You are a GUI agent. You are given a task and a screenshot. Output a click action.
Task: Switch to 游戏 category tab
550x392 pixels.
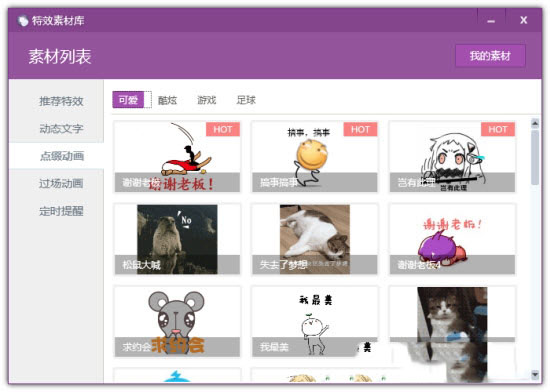pyautogui.click(x=207, y=100)
